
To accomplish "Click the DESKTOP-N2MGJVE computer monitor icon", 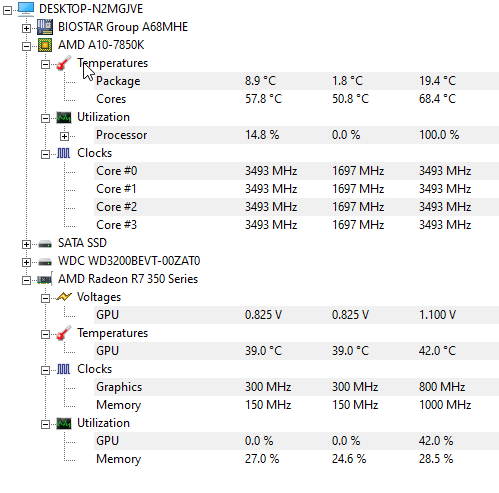I will [x=26, y=9].
